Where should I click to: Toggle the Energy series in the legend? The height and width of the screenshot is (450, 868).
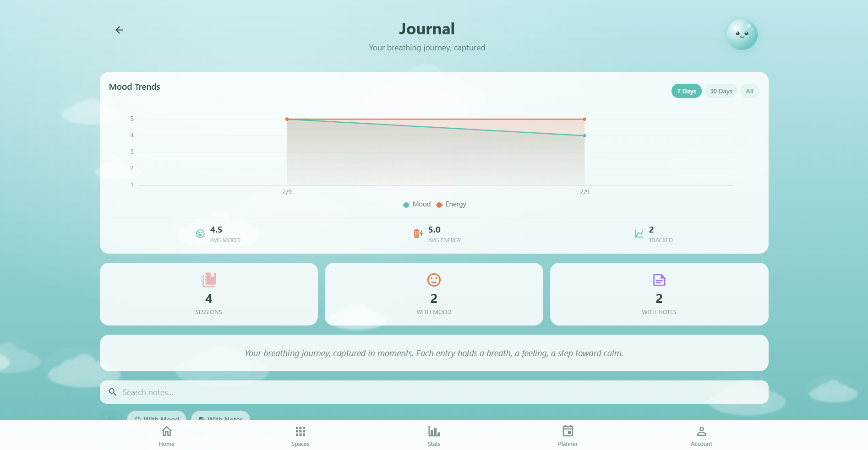[451, 204]
